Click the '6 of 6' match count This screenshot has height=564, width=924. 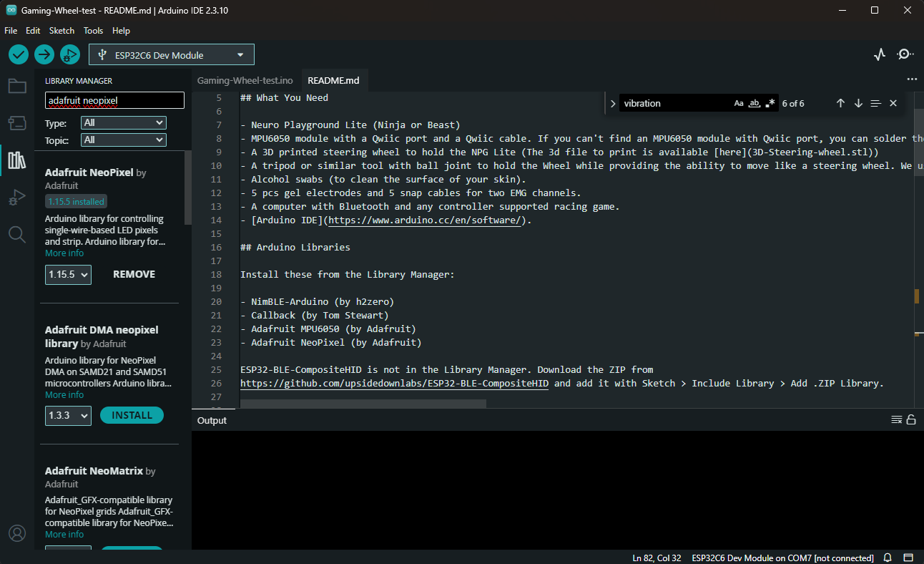click(x=793, y=103)
